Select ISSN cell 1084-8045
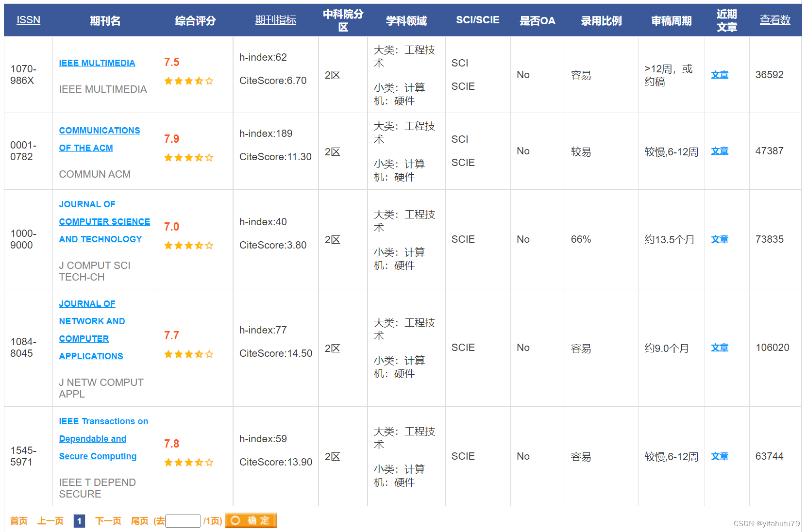 (23, 348)
